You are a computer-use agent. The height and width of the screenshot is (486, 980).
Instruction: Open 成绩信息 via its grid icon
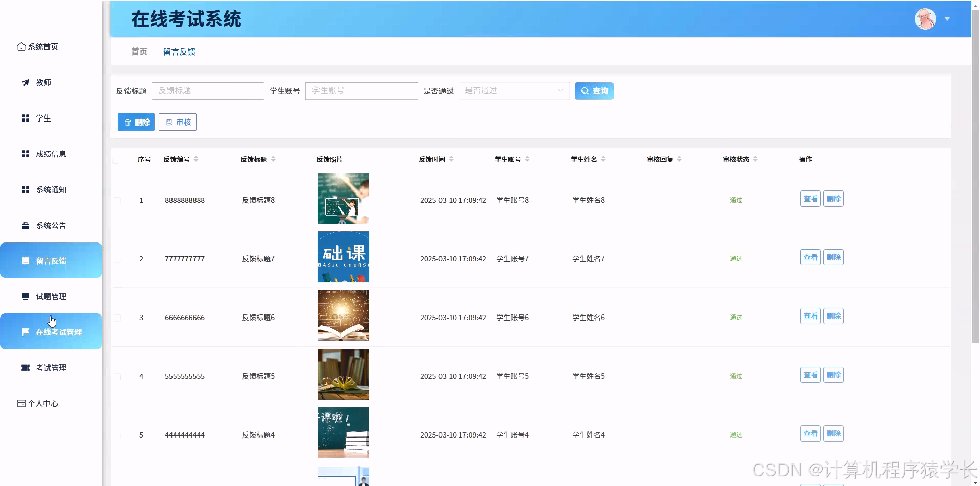point(25,154)
